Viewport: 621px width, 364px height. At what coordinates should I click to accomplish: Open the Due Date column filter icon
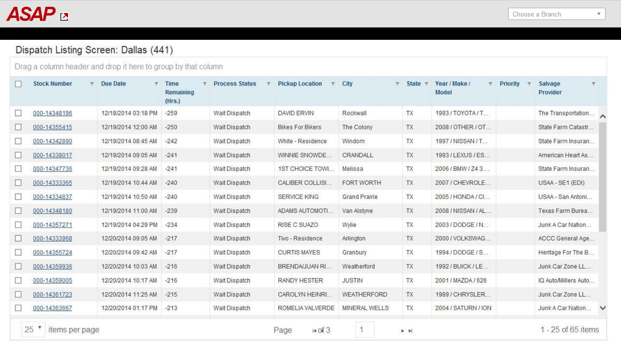[156, 84]
